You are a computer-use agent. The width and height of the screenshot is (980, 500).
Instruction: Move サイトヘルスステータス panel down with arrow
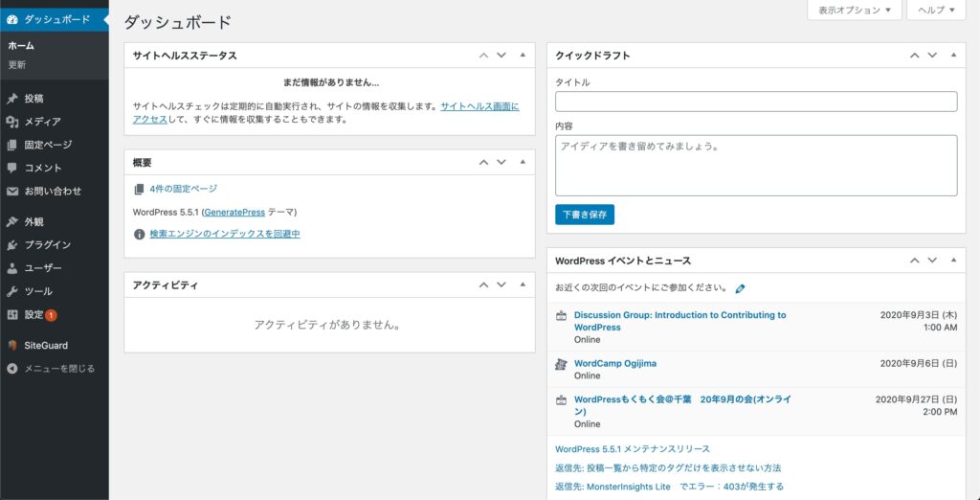[501, 55]
